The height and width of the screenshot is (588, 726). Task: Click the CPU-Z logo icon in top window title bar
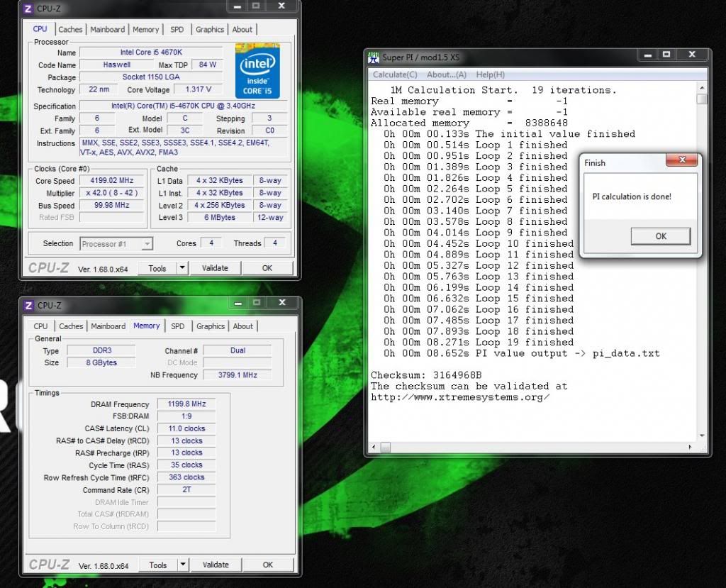point(29,9)
